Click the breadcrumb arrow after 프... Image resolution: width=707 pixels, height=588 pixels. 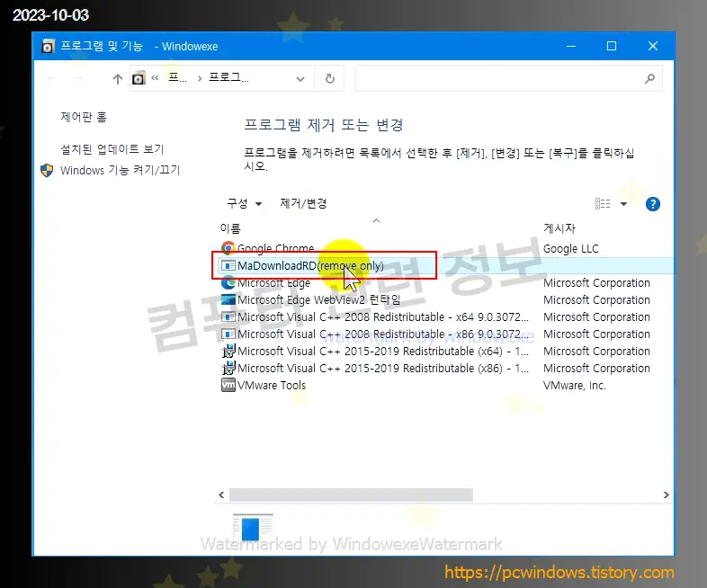[x=200, y=78]
